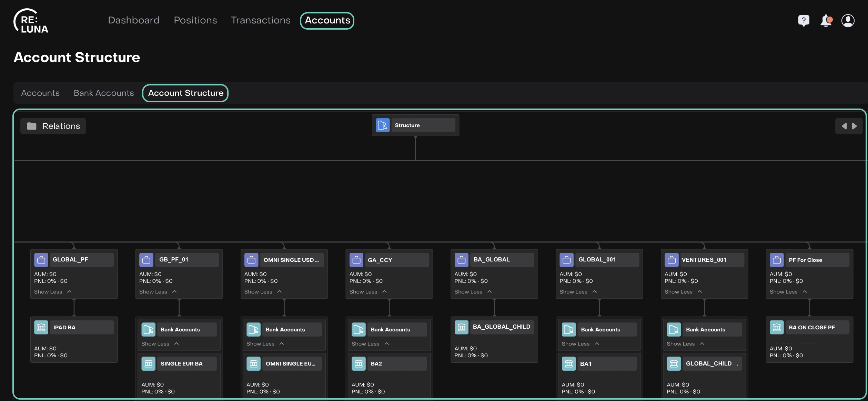Switch to Bank Accounts tab
This screenshot has width=868, height=401.
pos(104,93)
